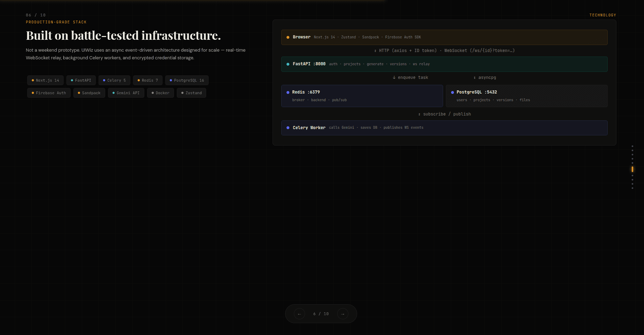Image resolution: width=644 pixels, height=335 pixels.
Task: Click the Firebase Auth chip
Action: 49,93
